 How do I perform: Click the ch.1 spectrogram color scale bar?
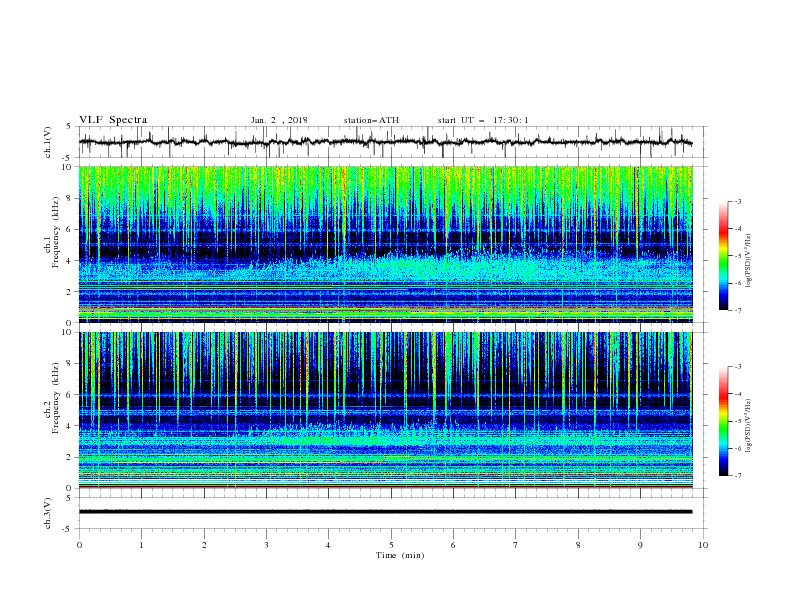723,256
